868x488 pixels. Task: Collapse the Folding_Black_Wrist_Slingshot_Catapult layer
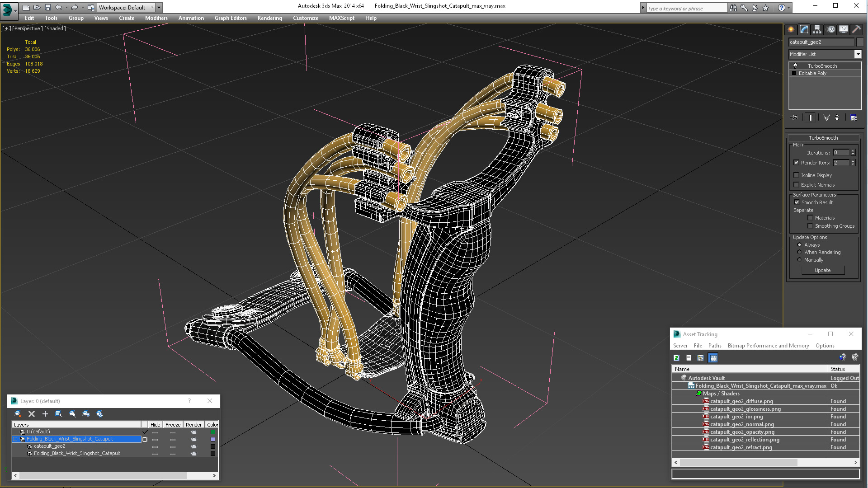[15, 439]
